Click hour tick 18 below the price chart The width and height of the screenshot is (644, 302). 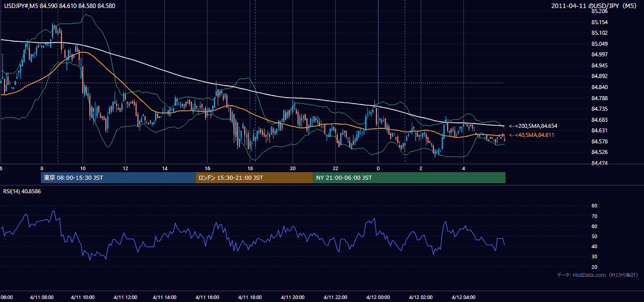click(250, 168)
